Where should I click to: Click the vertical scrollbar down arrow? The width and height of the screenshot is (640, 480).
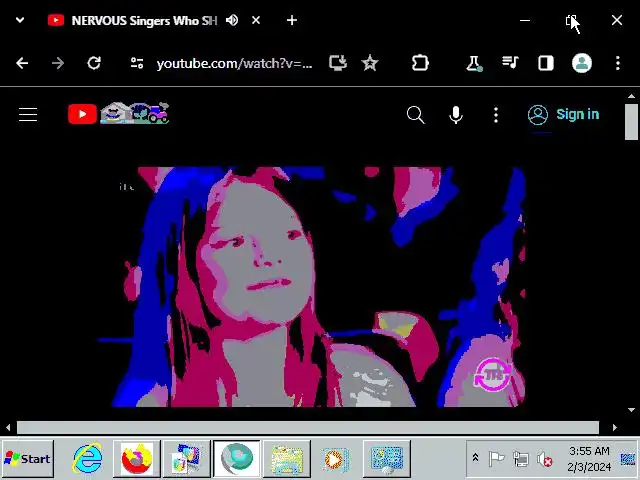[x=631, y=409]
